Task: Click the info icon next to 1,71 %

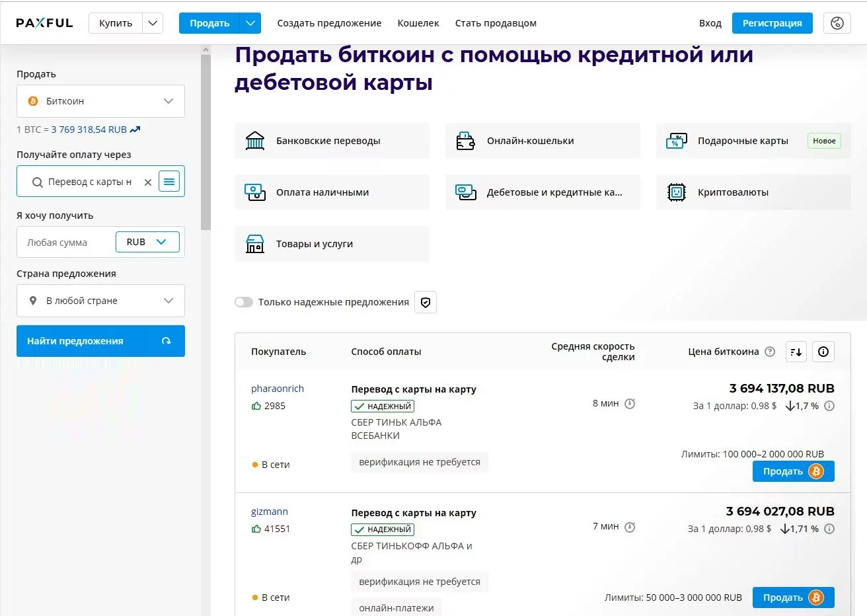Action: 829,529
